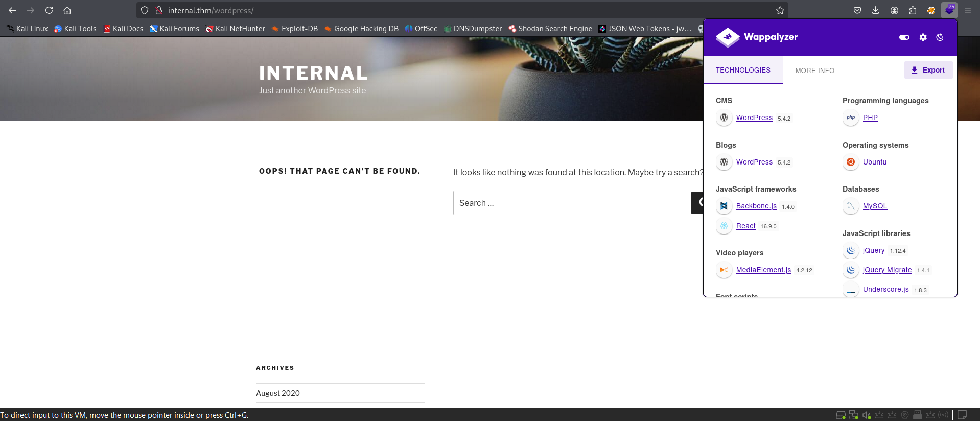
Task: Click the Wappalyzer extension toolbar icon
Action: click(x=949, y=10)
